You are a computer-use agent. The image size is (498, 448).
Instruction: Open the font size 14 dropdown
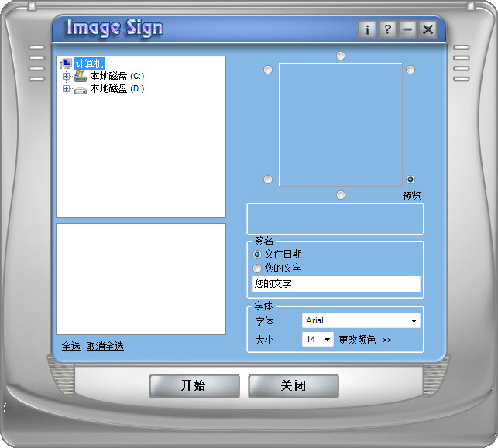tap(318, 340)
